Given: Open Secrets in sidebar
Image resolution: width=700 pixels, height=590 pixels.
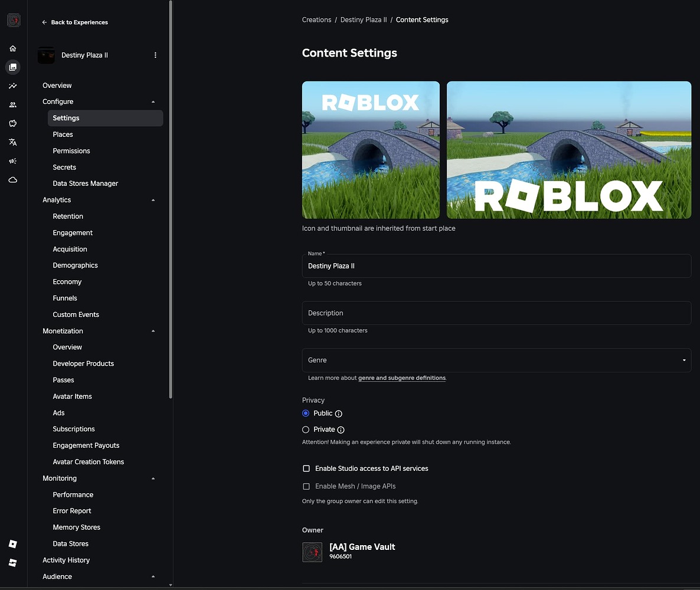Looking at the screenshot, I should click(64, 168).
